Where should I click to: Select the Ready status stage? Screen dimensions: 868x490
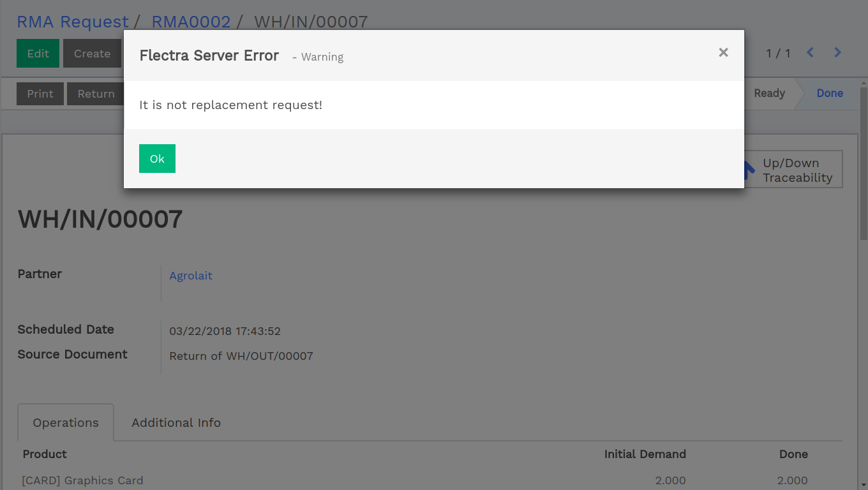click(769, 93)
